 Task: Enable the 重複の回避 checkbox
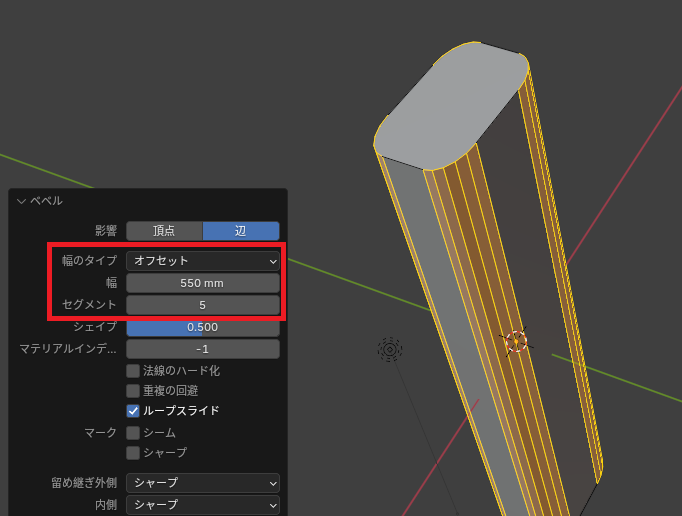(x=133, y=391)
